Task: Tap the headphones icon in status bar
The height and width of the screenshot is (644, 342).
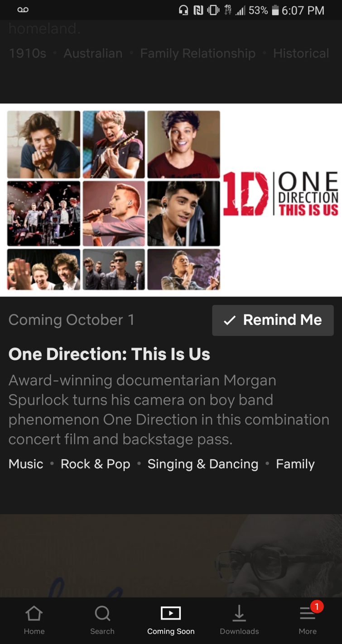Action: 183,10
